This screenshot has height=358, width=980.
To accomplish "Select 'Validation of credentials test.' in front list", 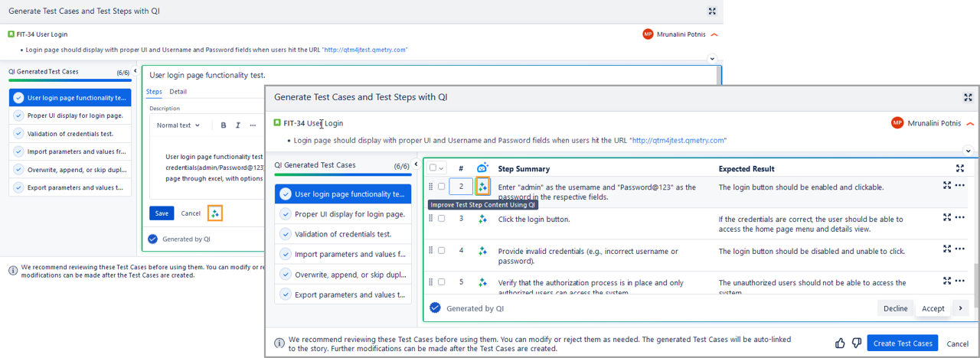I will point(342,234).
